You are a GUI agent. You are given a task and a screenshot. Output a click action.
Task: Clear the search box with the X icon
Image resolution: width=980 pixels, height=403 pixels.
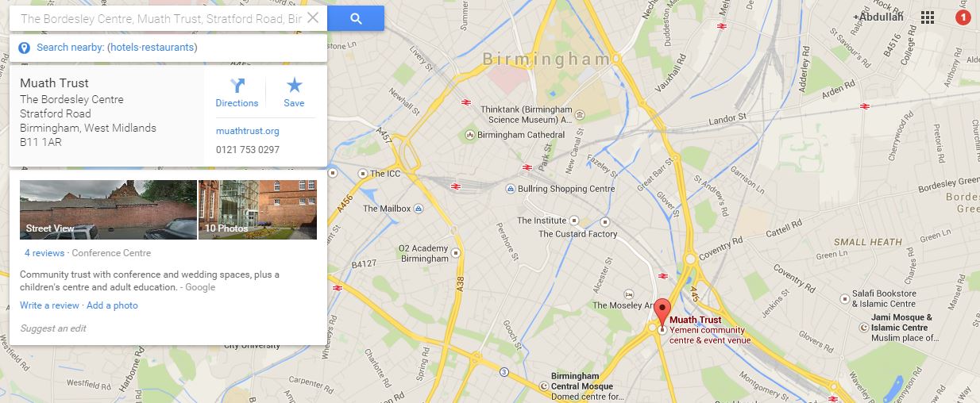[313, 17]
